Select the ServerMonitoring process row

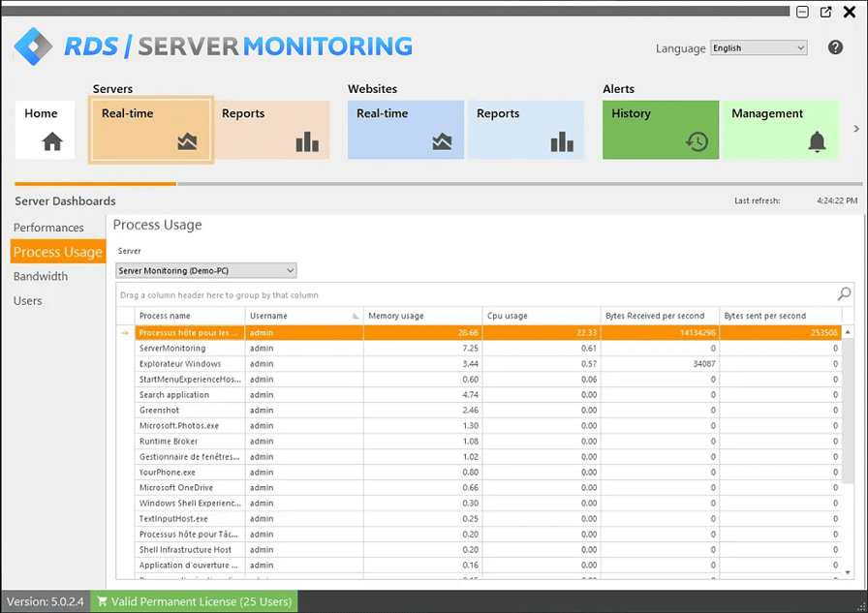click(x=172, y=348)
